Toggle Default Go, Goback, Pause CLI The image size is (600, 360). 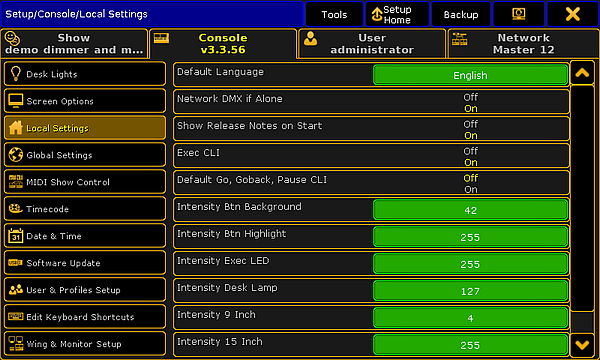[x=371, y=183]
